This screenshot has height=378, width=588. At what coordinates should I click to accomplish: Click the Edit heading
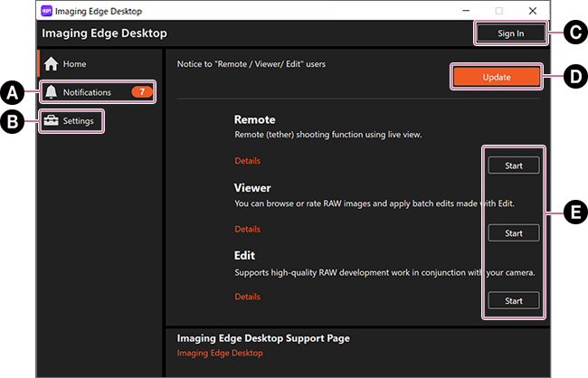(x=244, y=256)
